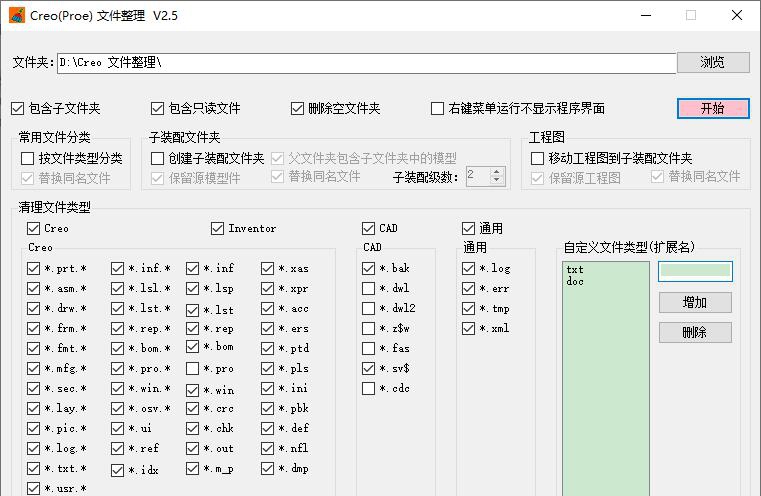
Task: Toggle *.lst.* file type checkbox
Action: [117, 309]
